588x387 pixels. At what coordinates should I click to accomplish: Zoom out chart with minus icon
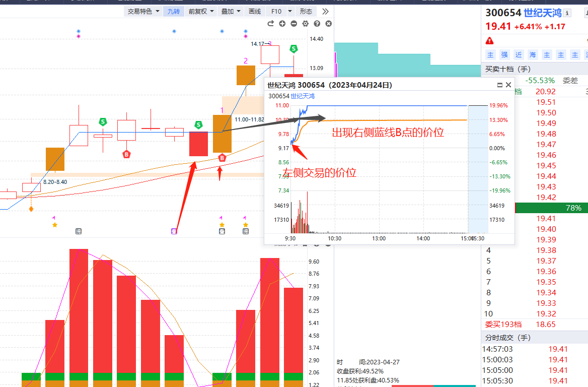click(x=294, y=24)
